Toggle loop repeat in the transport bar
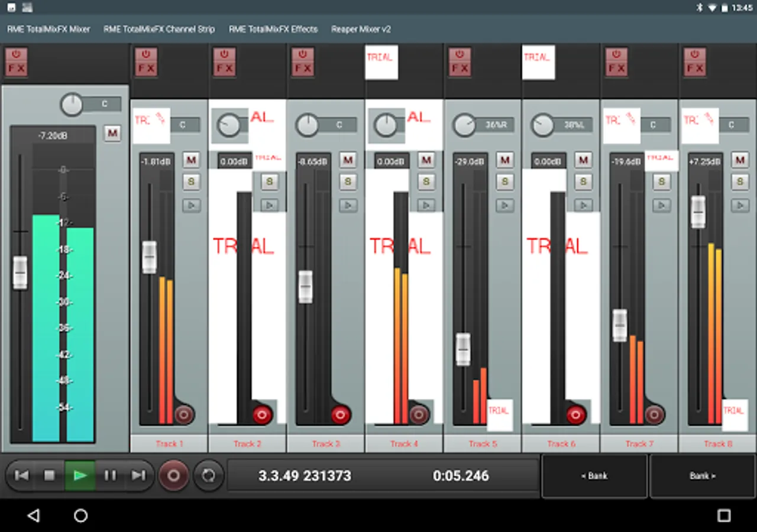The height and width of the screenshot is (532, 757). click(x=208, y=475)
